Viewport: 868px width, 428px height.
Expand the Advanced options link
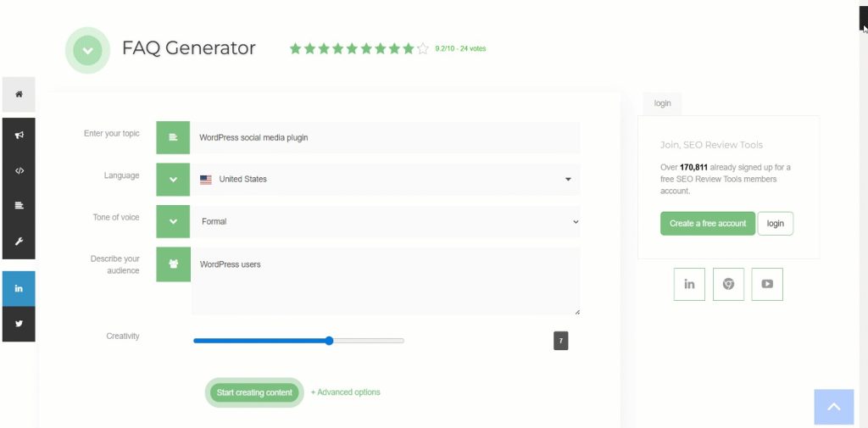(x=346, y=392)
